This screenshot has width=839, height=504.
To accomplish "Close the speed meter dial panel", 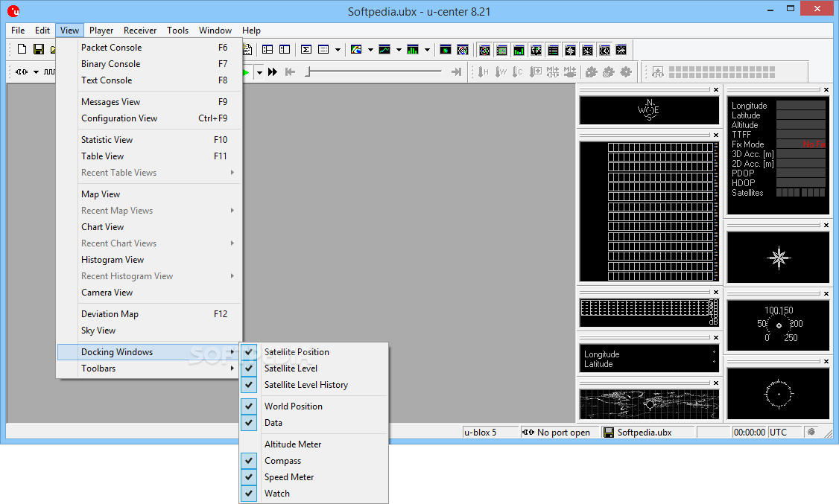I will coord(826,293).
